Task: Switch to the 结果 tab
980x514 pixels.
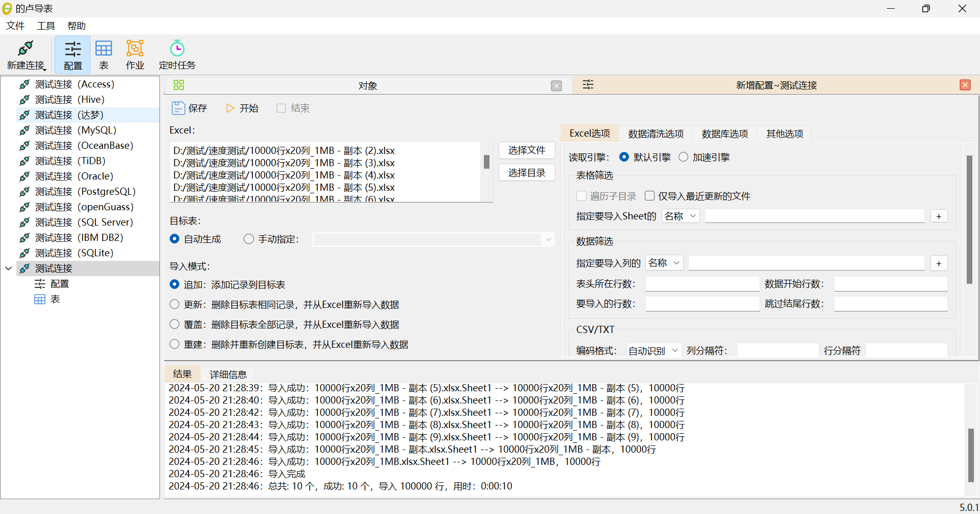Action: click(182, 374)
